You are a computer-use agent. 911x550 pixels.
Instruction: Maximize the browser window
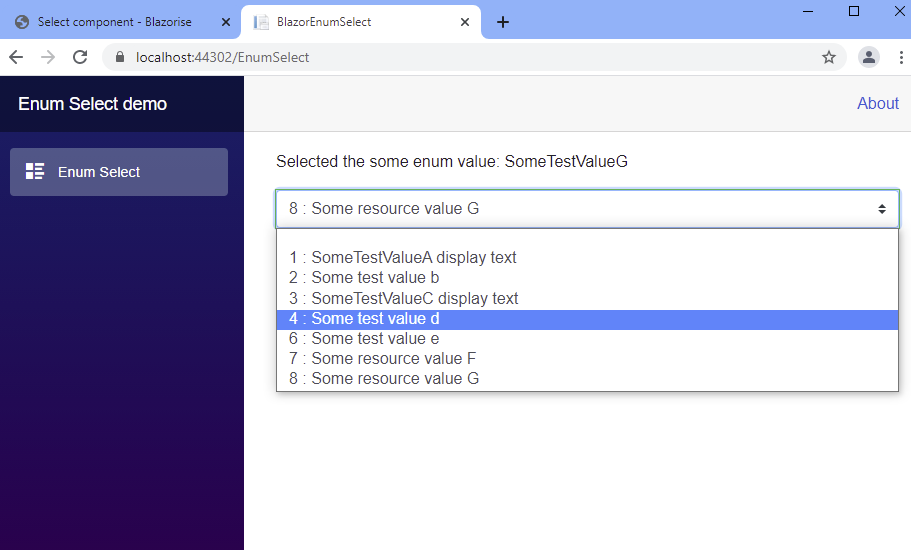854,11
